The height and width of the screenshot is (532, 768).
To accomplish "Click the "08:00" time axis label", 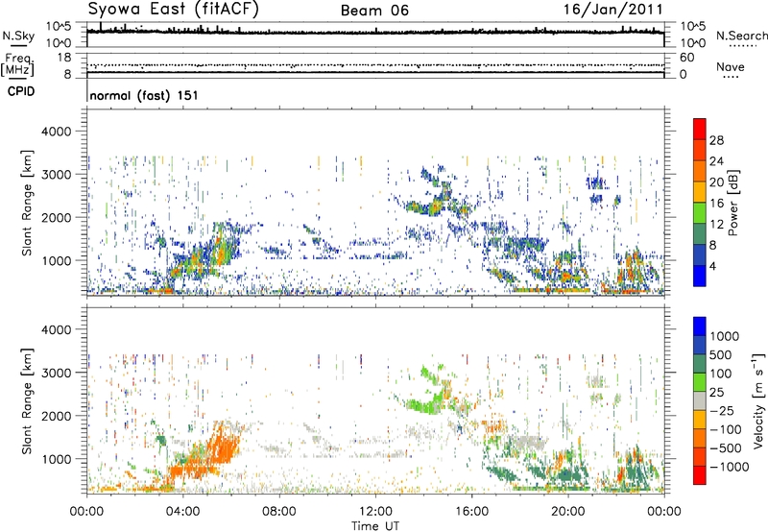I will click(279, 512).
